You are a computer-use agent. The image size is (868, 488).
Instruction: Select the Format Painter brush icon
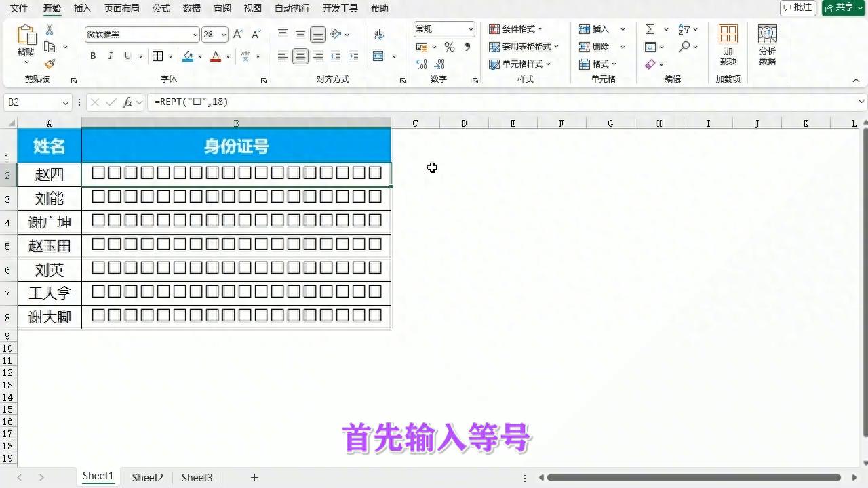click(50, 64)
